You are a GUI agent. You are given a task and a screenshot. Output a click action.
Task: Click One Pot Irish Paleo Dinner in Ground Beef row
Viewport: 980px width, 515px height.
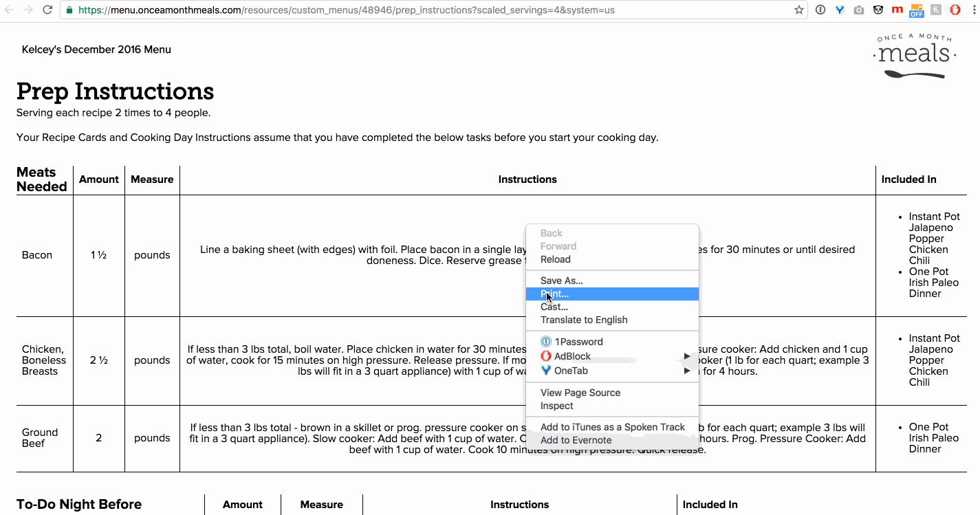coord(933,438)
